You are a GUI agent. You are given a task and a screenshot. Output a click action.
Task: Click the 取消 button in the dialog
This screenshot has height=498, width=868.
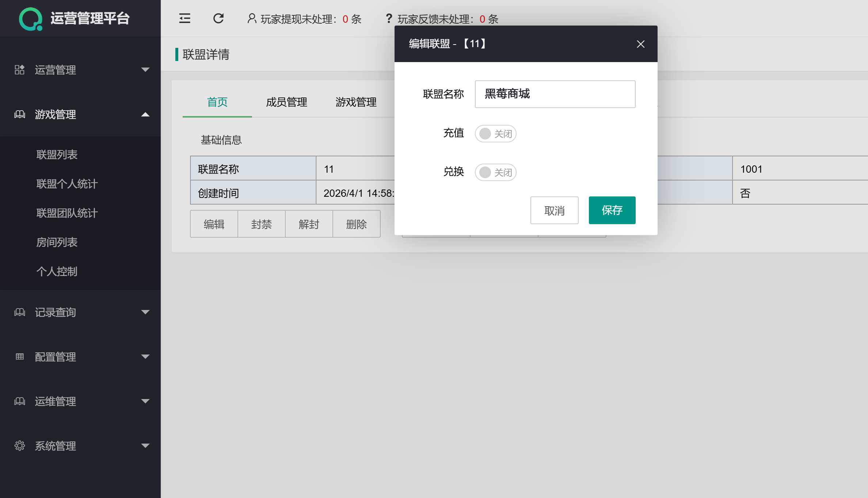pos(554,210)
